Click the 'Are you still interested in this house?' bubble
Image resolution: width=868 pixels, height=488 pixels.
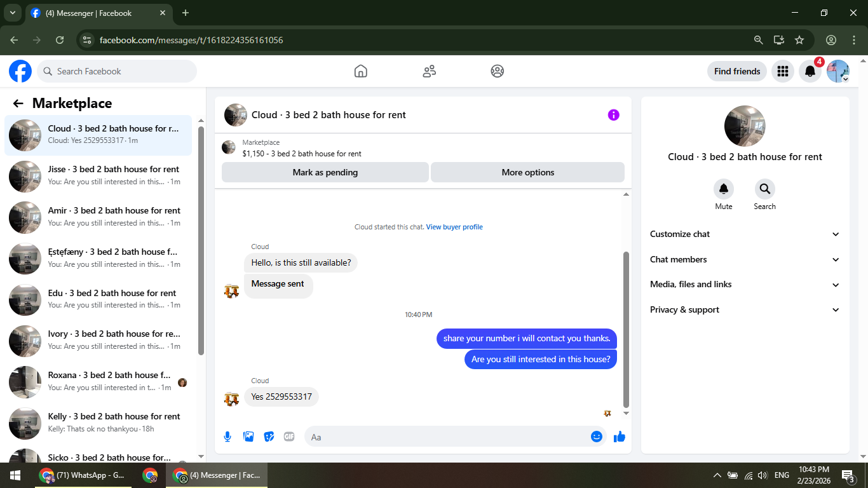[x=541, y=359]
